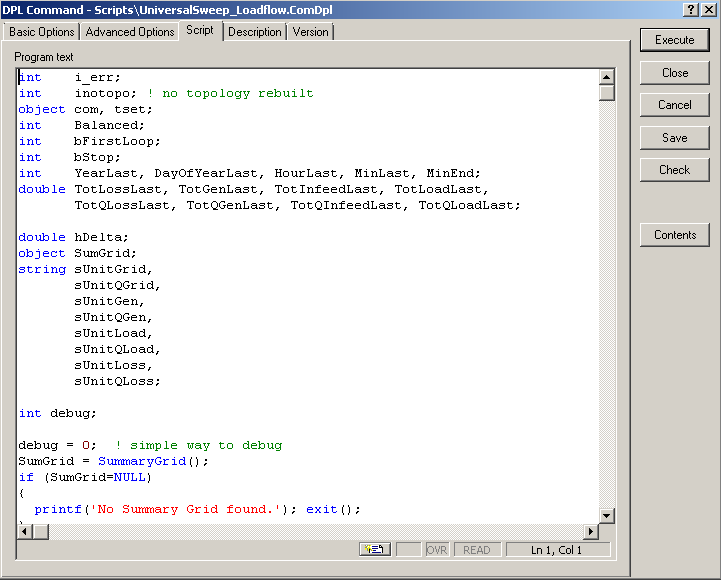Click the 'bFirstLoop;' declaration
The image size is (721, 580).
tap(117, 142)
